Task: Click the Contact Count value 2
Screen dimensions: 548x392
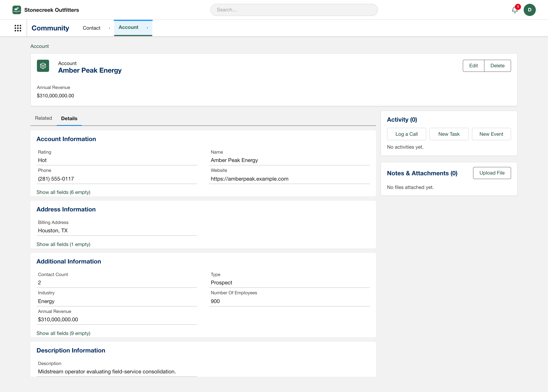Action: click(x=39, y=283)
